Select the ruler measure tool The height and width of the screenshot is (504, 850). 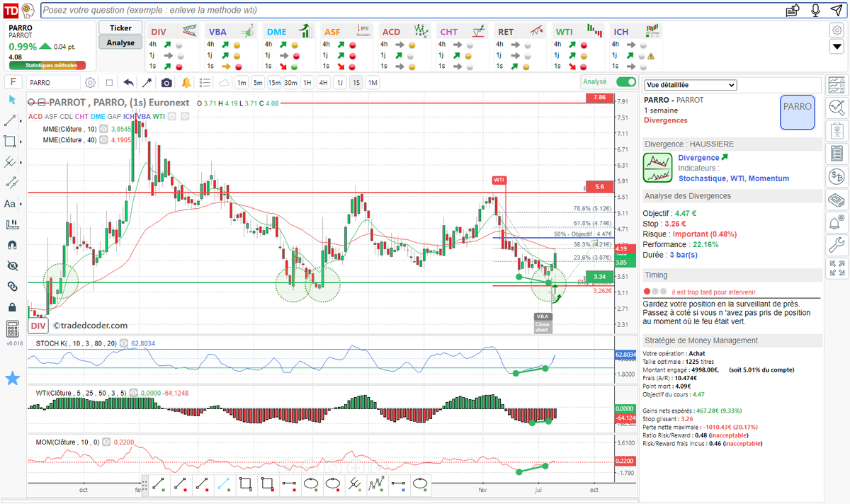pos(11,224)
